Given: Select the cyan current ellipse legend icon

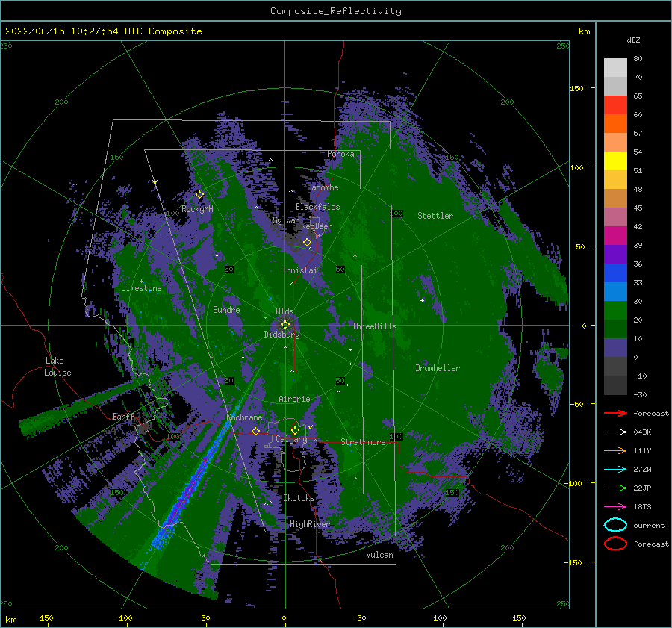Looking at the screenshot, I should pyautogui.click(x=615, y=525).
